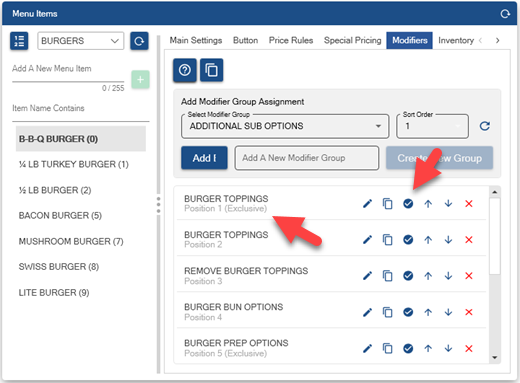Edit BURGER TOPPINGS Position 2 pencil icon
The width and height of the screenshot is (520, 383).
pyautogui.click(x=367, y=240)
